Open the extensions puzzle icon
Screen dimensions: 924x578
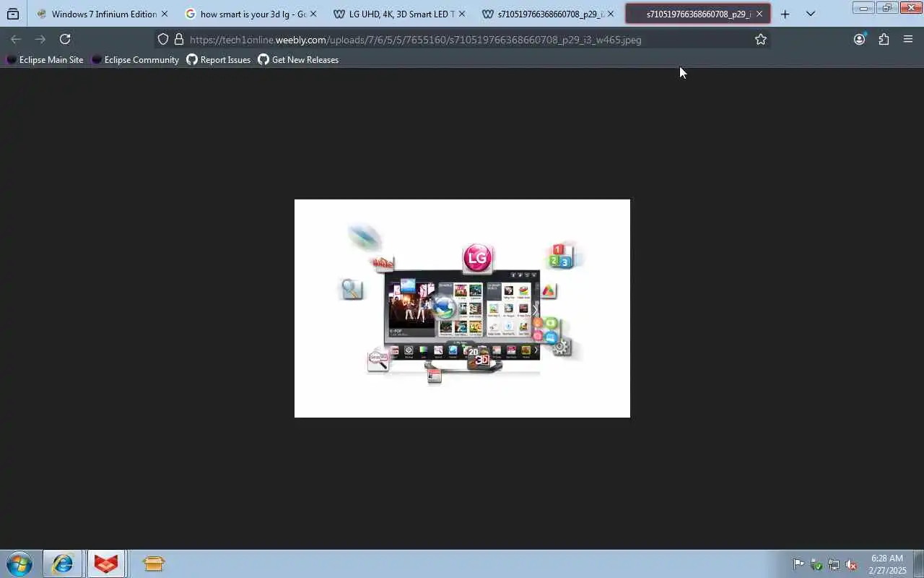[884, 39]
